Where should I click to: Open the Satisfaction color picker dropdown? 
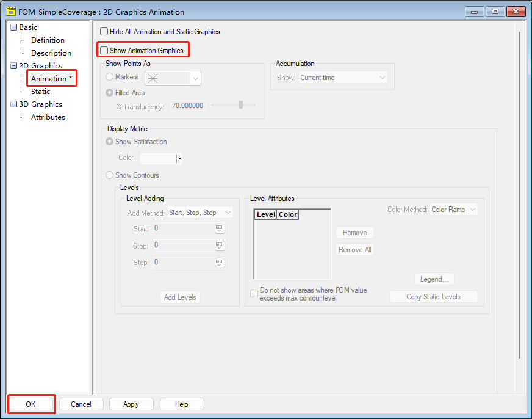click(179, 159)
